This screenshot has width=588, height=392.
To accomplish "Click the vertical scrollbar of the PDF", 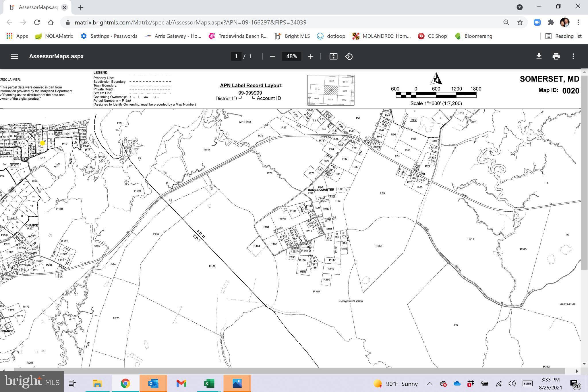I will [584, 172].
